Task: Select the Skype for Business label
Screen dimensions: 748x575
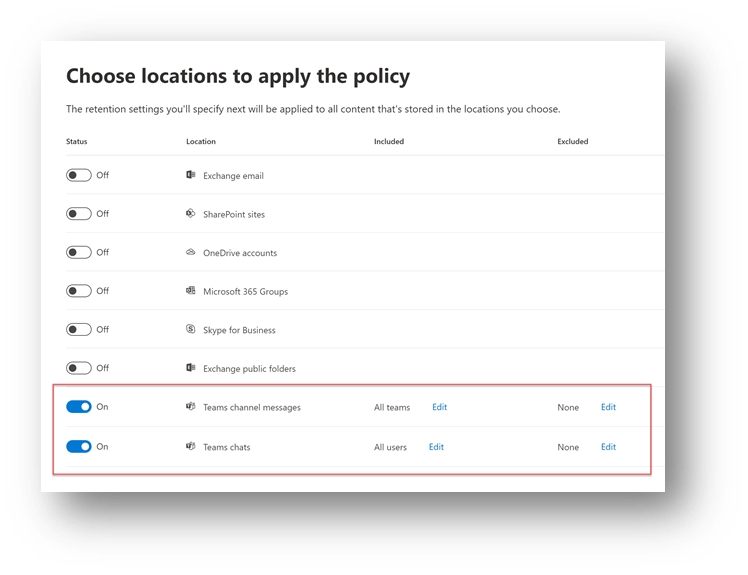Action: point(239,330)
